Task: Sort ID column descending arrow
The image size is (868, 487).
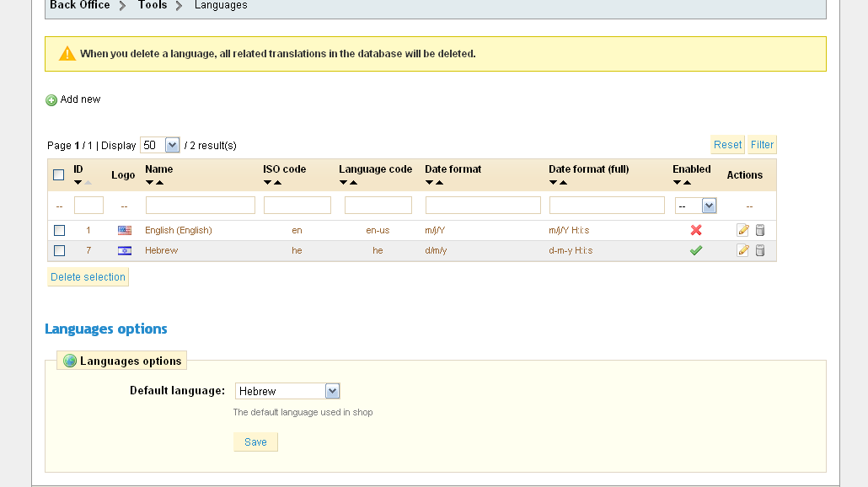Action: (78, 183)
